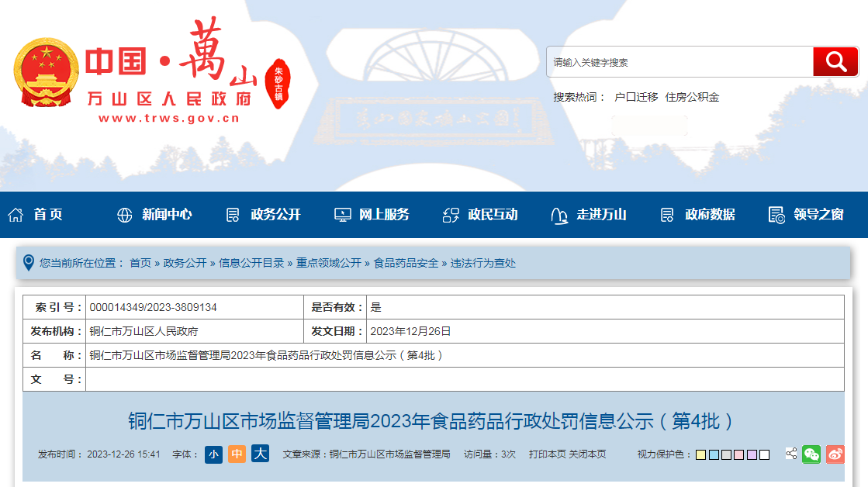Viewport: 868px width, 487px height.
Task: Click the 户口迁移 hot search link
Action: 636,97
